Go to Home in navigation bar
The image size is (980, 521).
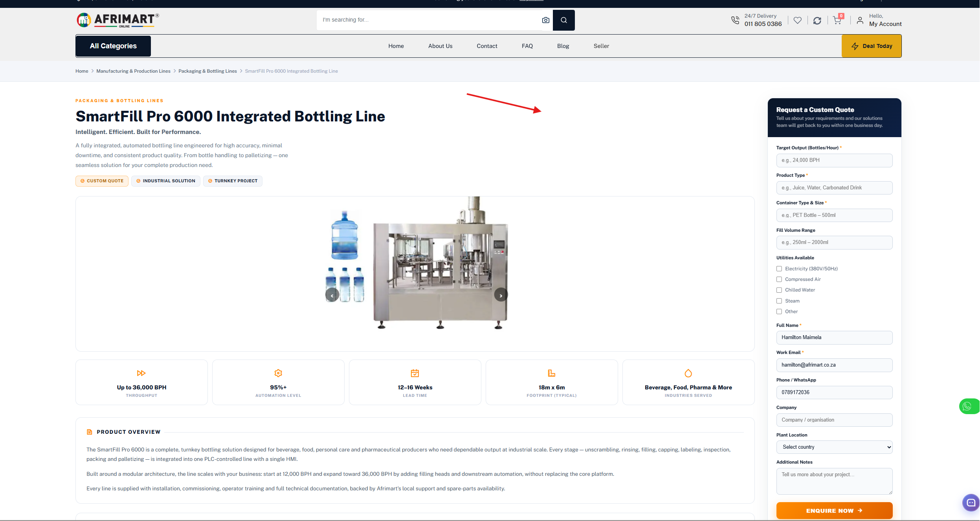click(396, 46)
